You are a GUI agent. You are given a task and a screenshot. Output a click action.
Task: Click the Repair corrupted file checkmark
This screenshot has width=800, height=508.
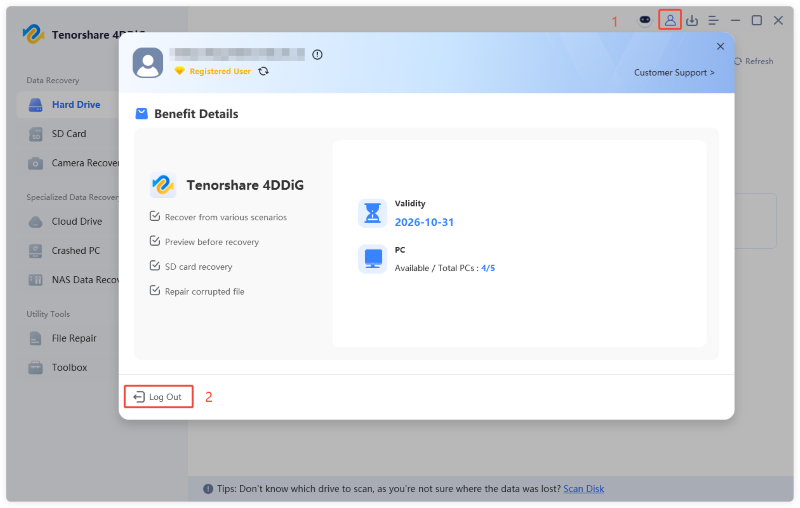click(155, 290)
